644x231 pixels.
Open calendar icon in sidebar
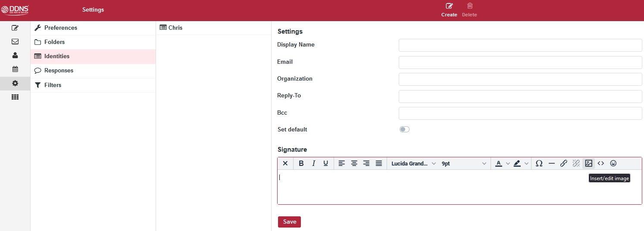[15, 69]
